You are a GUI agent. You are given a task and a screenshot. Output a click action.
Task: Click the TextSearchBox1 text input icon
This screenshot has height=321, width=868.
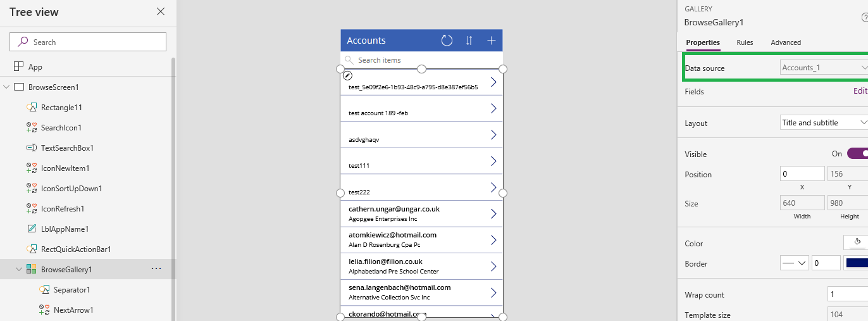pyautogui.click(x=32, y=148)
